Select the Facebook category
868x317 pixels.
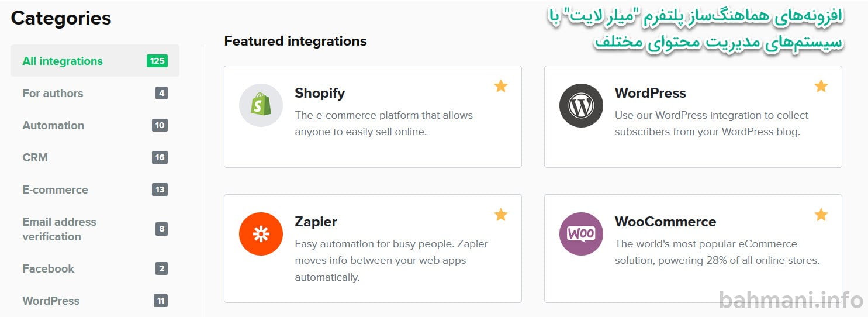click(x=48, y=268)
